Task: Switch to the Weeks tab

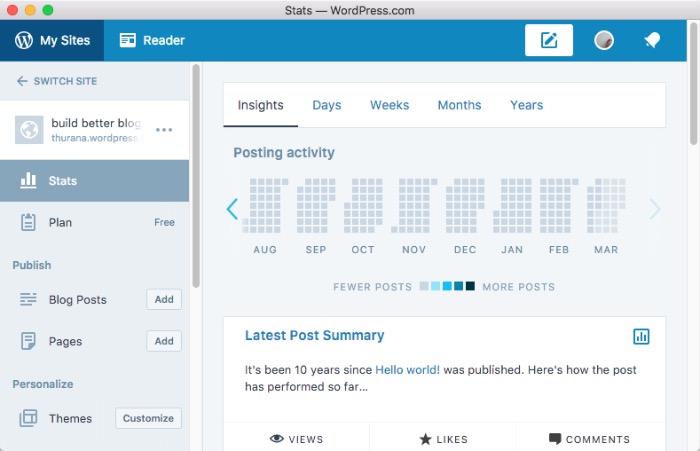Action: tap(389, 105)
